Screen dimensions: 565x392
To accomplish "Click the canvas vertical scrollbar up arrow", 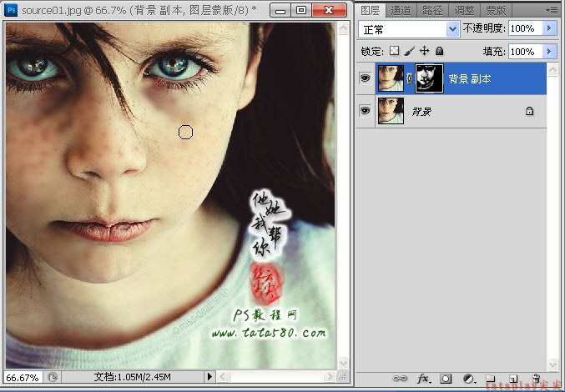I will click(x=343, y=28).
